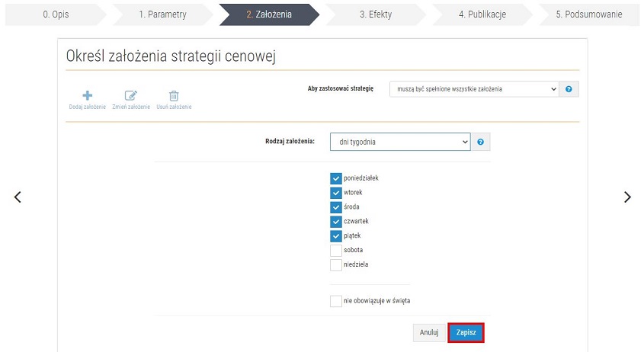This screenshot has width=644, height=352.
Task: Click the Usuń założenie trash icon
Action: 174,96
